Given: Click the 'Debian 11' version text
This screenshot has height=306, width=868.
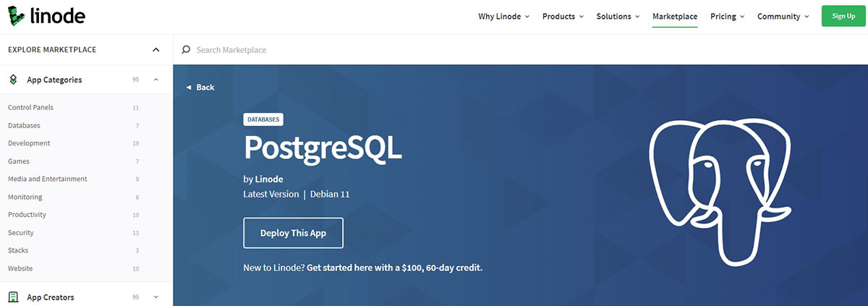Looking at the screenshot, I should coord(331,195).
